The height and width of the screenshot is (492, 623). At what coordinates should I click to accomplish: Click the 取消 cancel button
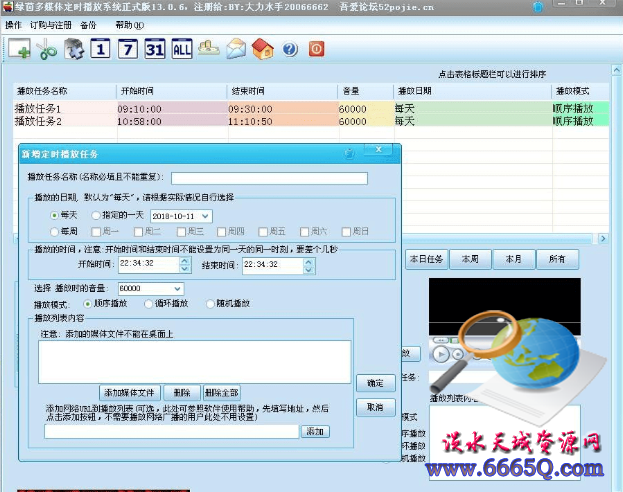coord(375,407)
